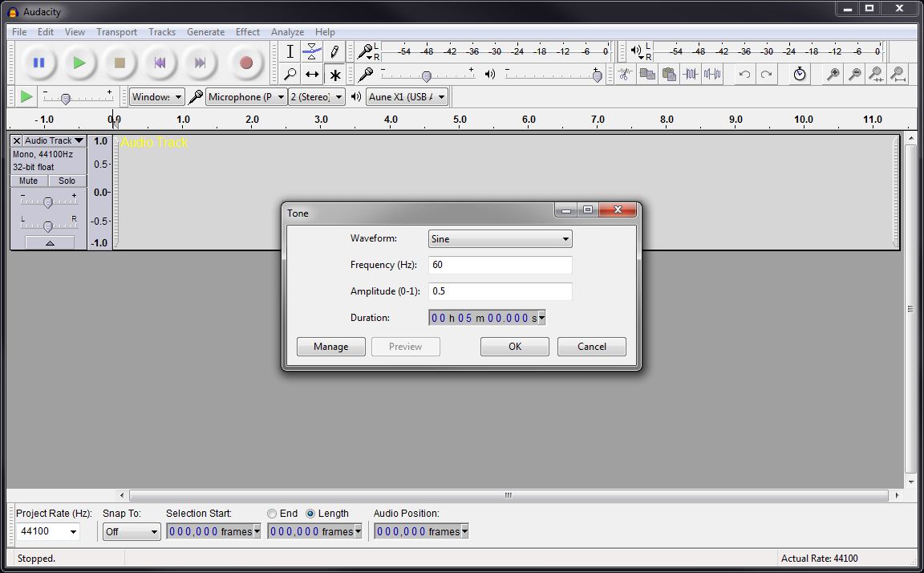Select the Envelope tool

[312, 52]
